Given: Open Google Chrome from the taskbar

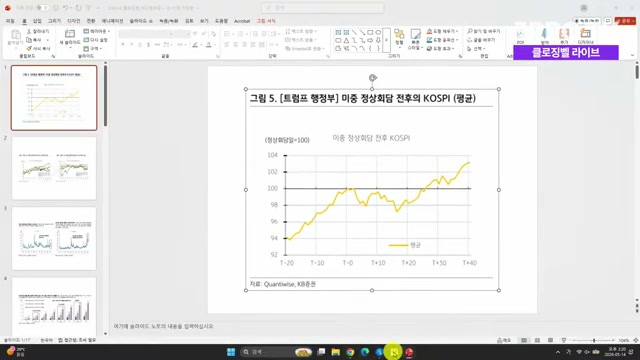Looking at the screenshot, I should point(350,352).
